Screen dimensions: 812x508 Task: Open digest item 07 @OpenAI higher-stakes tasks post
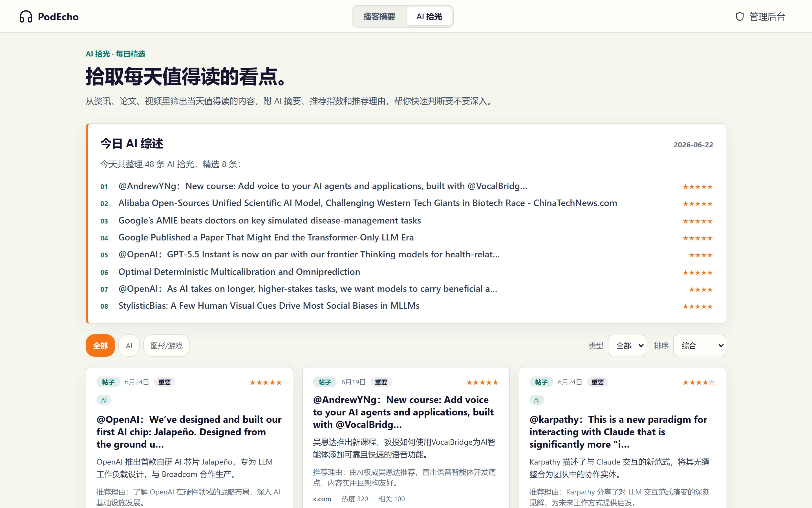pos(308,289)
